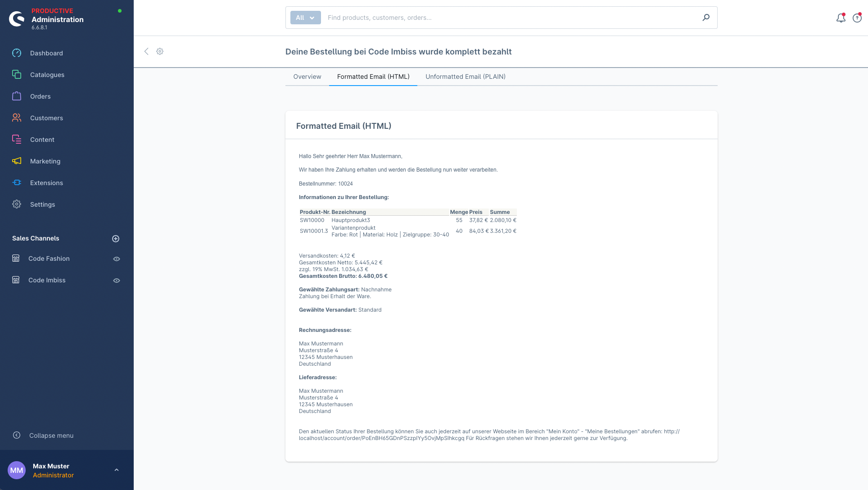Screen dimensions: 868x490
Task: Click the Extensions plug icon
Action: (x=17, y=182)
